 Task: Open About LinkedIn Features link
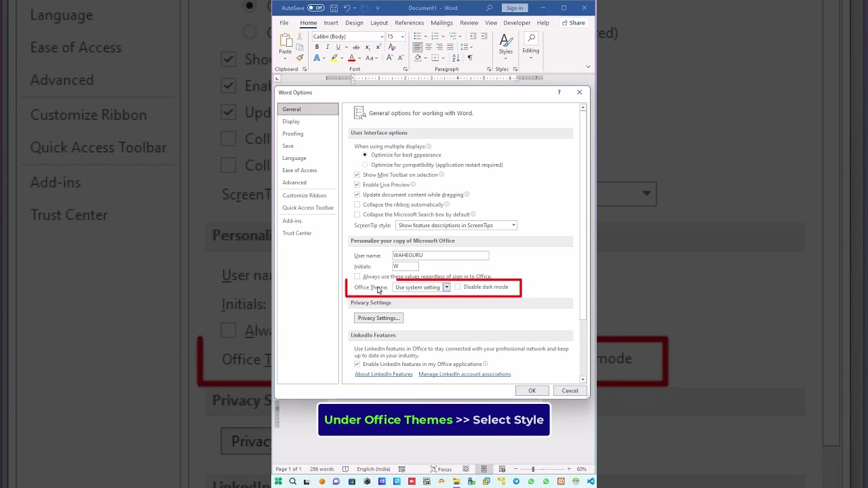click(384, 374)
